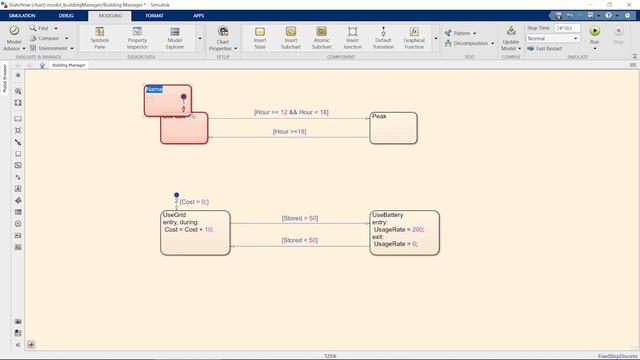Insert a Graphical Function
Image resolution: width=640 pixels, height=360 pixels.
pyautogui.click(x=414, y=38)
